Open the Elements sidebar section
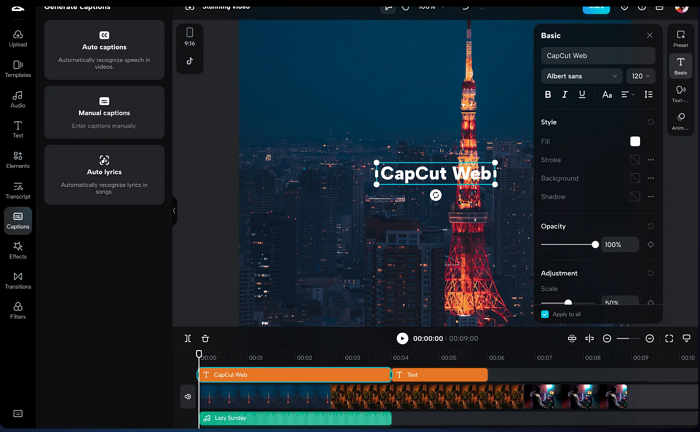The image size is (700, 432). [x=18, y=160]
